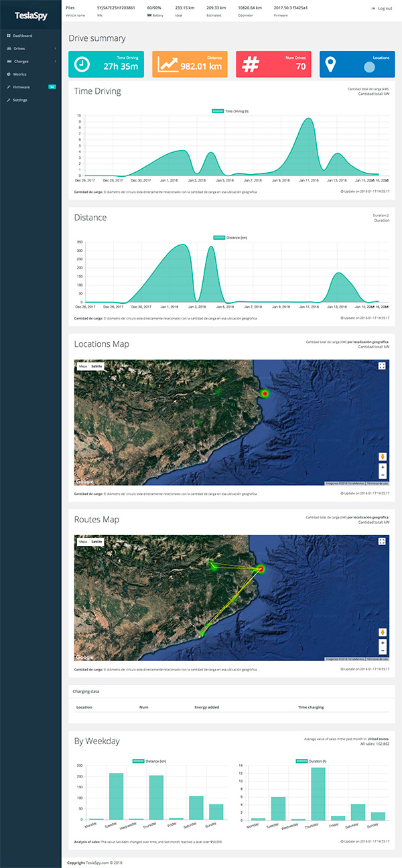Screen dimensions: 402x868
Task: Click the red route hotspot on Routes Map
Action: pos(261,569)
